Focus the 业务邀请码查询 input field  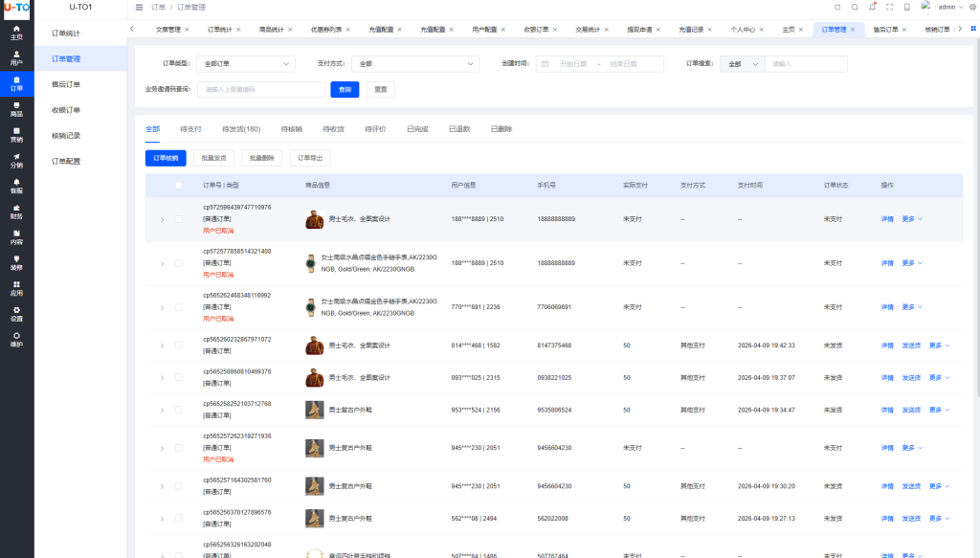point(261,89)
